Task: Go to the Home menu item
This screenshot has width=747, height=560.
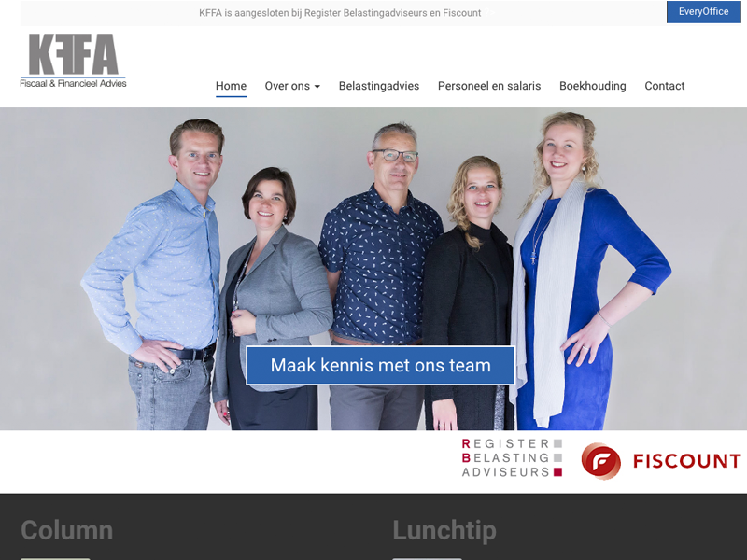Action: pyautogui.click(x=231, y=86)
